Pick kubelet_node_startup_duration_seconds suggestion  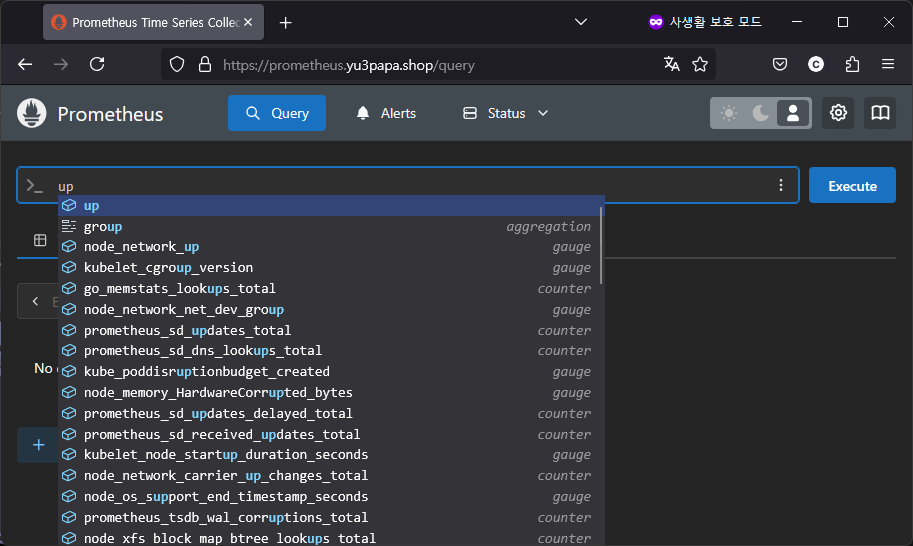[331, 455]
